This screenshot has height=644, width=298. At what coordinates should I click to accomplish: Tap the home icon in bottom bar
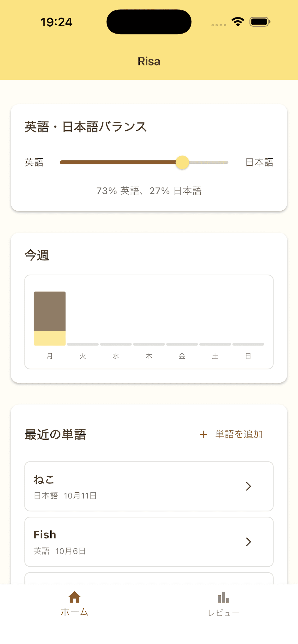[x=74, y=597]
